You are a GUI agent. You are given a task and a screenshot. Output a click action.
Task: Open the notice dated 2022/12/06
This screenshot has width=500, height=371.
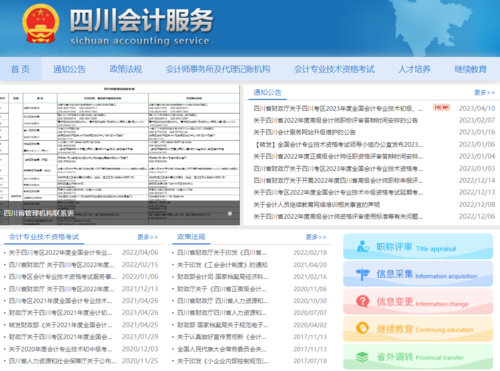[x=338, y=216]
